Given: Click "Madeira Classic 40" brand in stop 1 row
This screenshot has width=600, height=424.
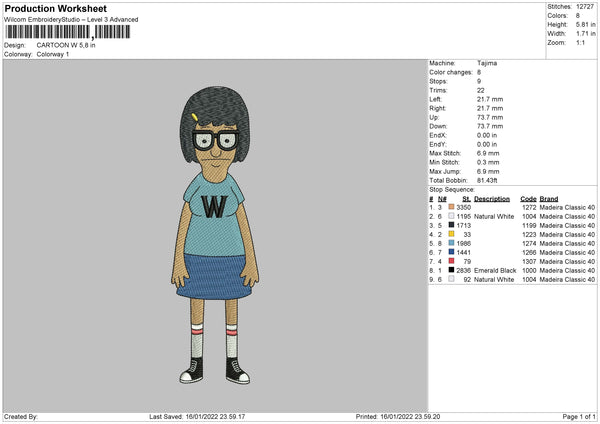Looking at the screenshot, I should point(567,207).
